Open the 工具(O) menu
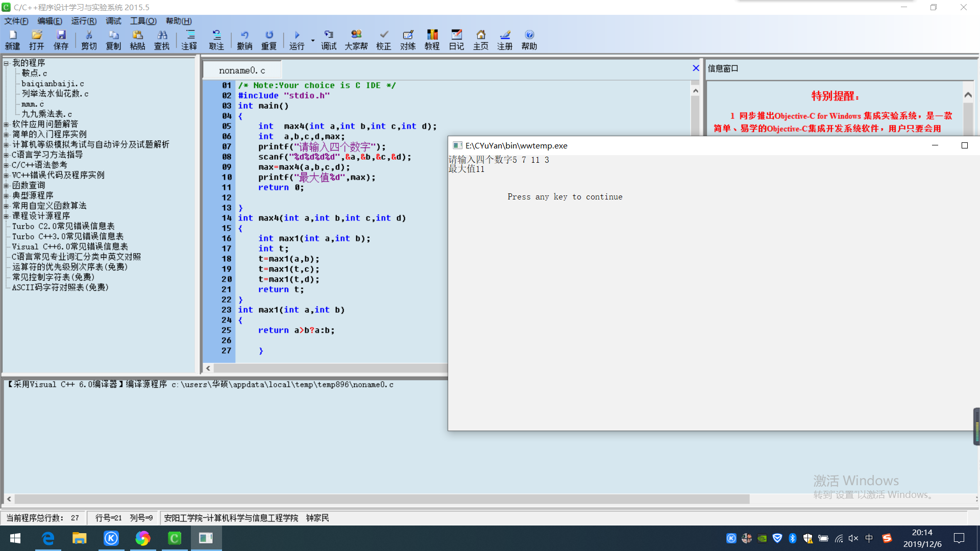Screen dimensions: 980x551 [x=143, y=21]
